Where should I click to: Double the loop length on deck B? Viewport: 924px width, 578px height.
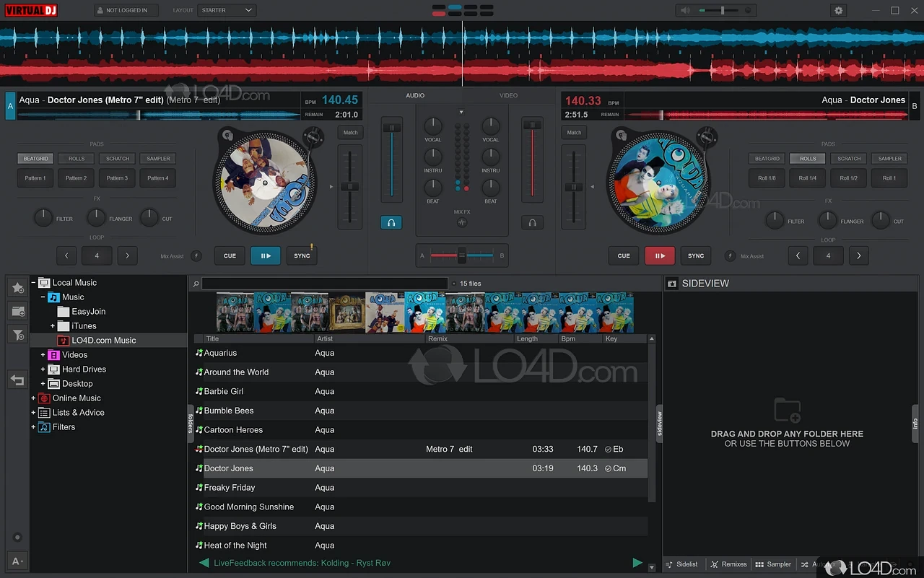(x=858, y=255)
